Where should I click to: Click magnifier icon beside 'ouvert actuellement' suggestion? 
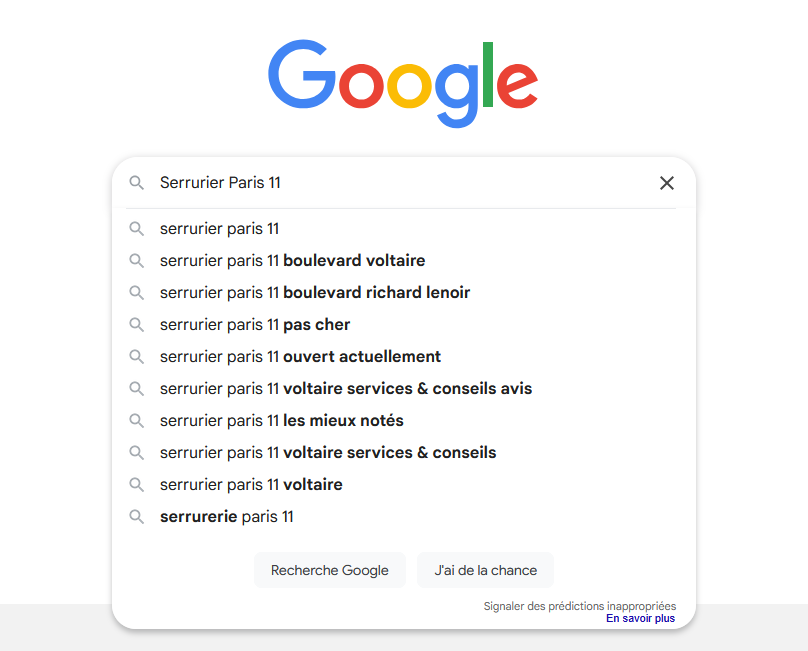137,357
